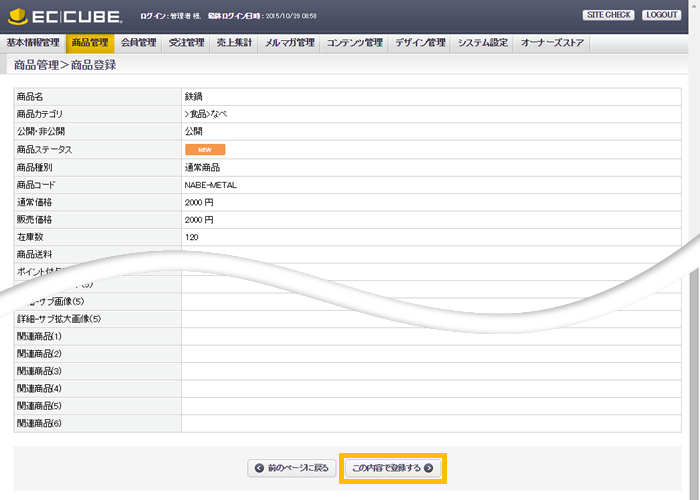Open the メルマガ管理 tab
700x500 pixels.
tap(290, 43)
